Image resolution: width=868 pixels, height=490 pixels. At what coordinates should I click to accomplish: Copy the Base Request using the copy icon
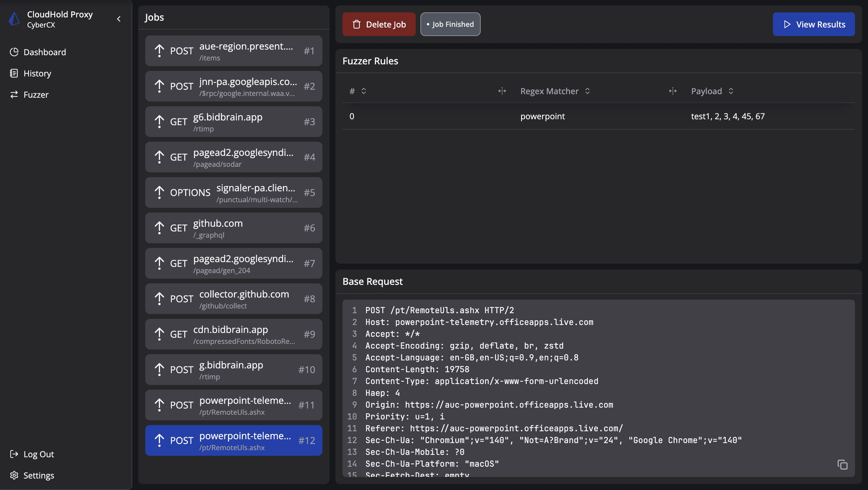pos(843,464)
